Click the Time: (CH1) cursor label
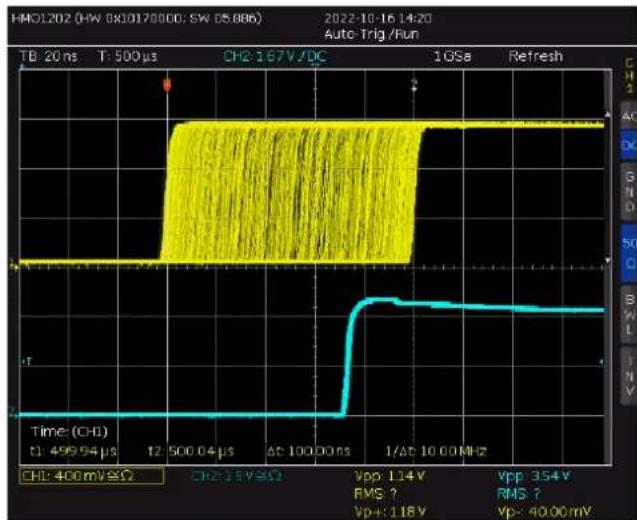637x520 pixels. coord(69,431)
